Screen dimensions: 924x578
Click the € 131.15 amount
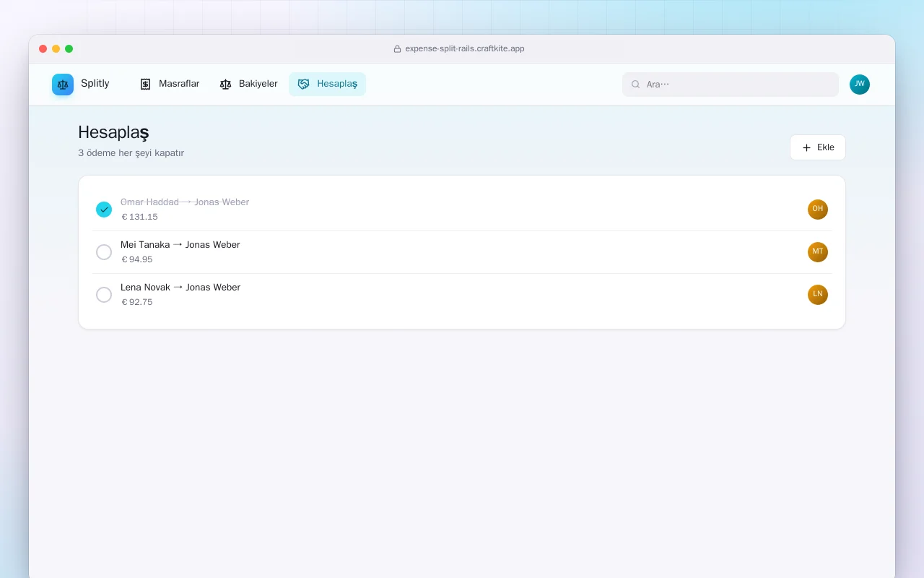(x=139, y=217)
